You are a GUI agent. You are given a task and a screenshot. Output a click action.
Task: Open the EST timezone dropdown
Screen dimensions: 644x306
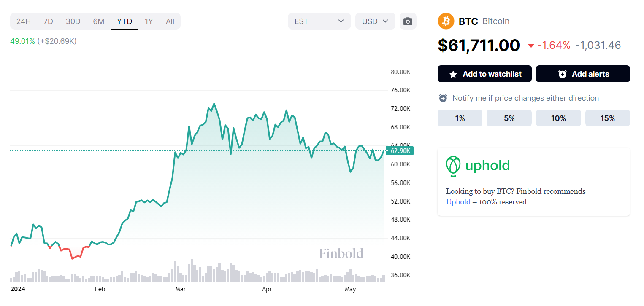319,21
